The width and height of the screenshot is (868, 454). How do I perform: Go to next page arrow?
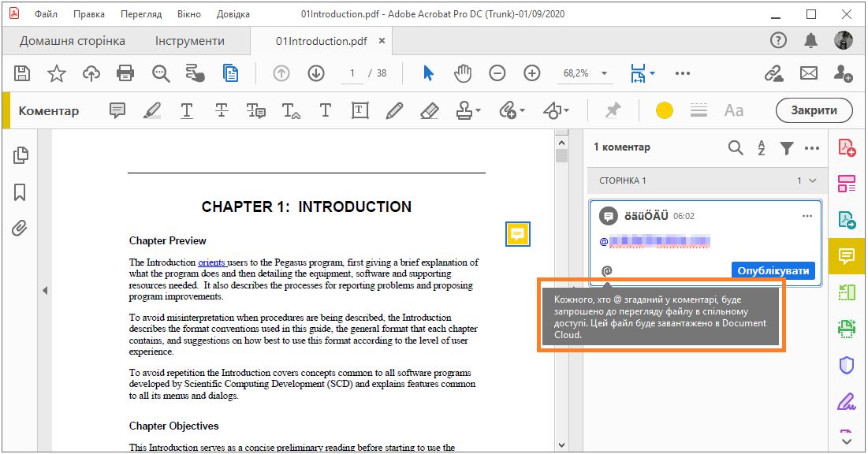pyautogui.click(x=316, y=73)
